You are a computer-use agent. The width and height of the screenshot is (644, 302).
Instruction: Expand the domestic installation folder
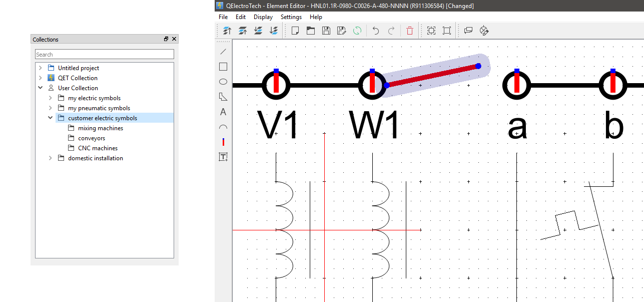tap(51, 158)
